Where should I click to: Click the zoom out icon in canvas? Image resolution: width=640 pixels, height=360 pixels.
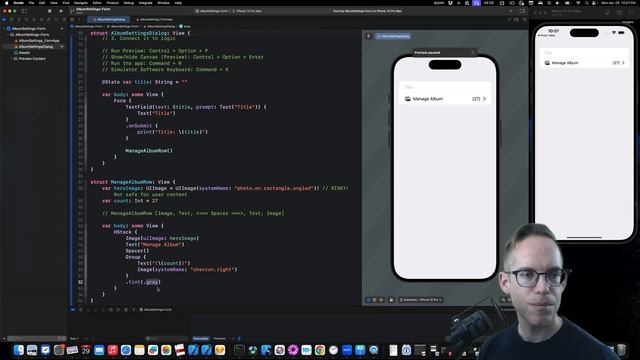click(503, 300)
